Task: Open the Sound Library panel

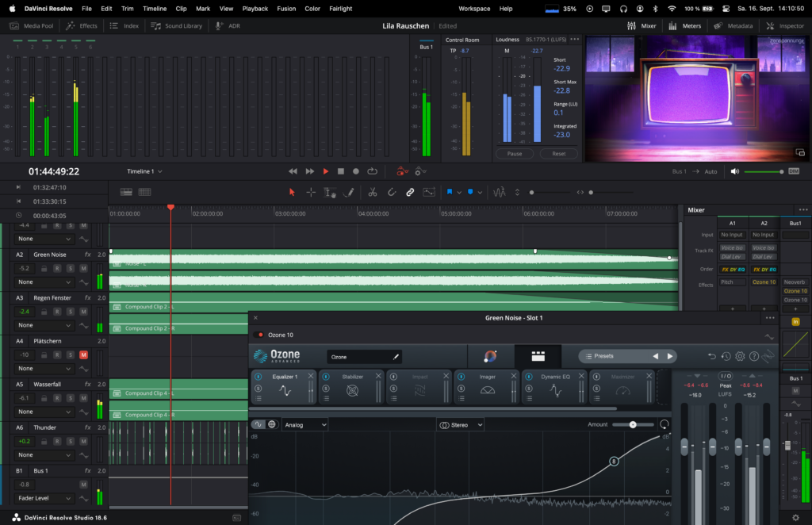Action: click(177, 26)
